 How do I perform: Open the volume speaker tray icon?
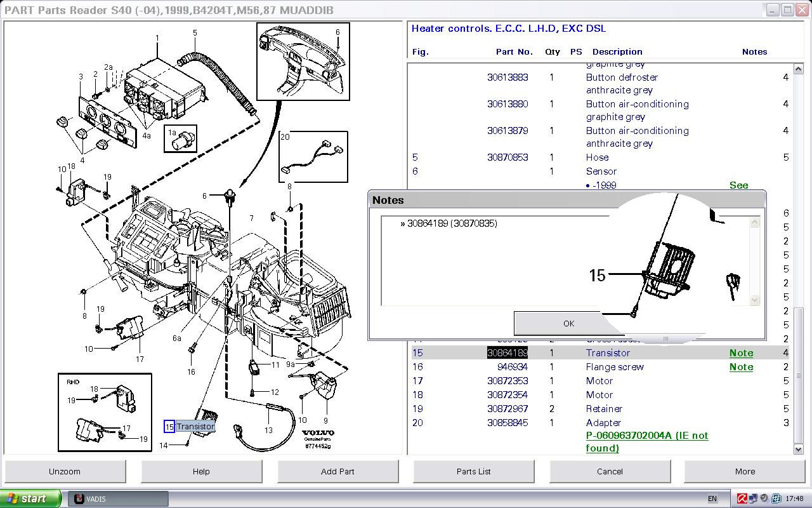coord(764,498)
